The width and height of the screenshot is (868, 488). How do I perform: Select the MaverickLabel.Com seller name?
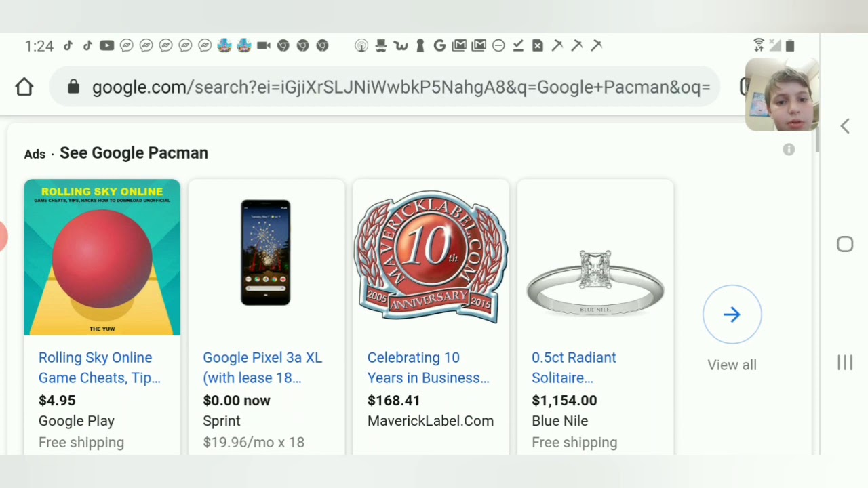click(x=431, y=421)
